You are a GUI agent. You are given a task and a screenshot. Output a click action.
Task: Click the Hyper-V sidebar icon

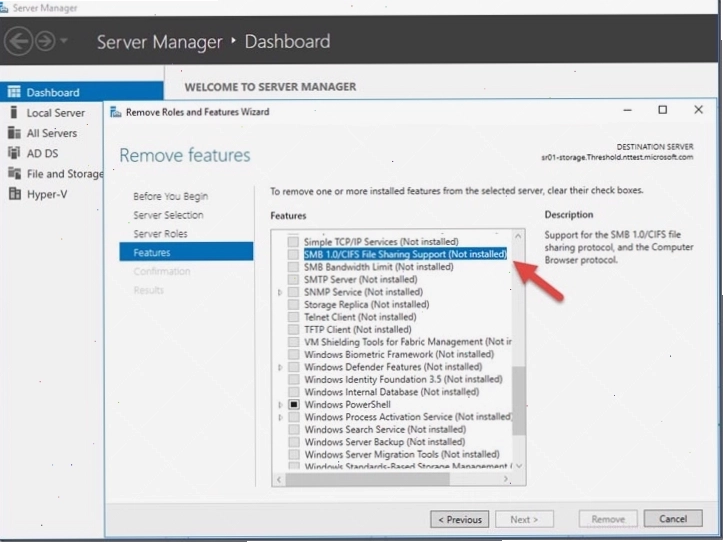point(14,194)
